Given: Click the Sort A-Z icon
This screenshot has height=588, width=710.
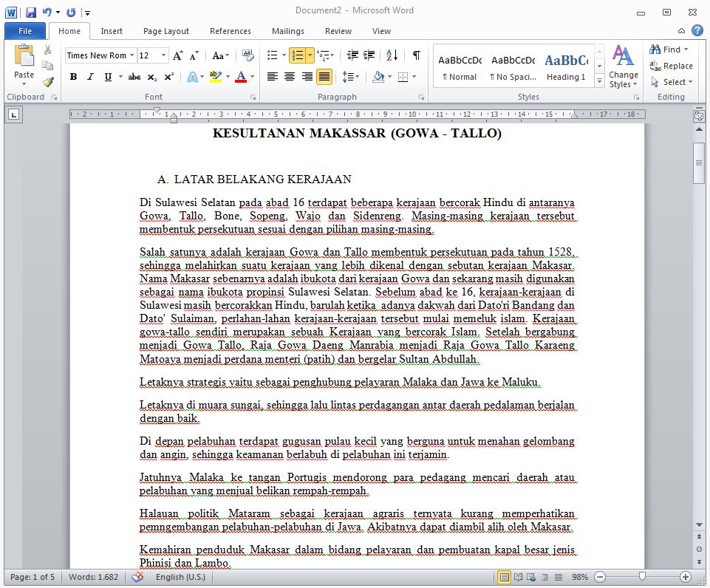Looking at the screenshot, I should click(392, 55).
